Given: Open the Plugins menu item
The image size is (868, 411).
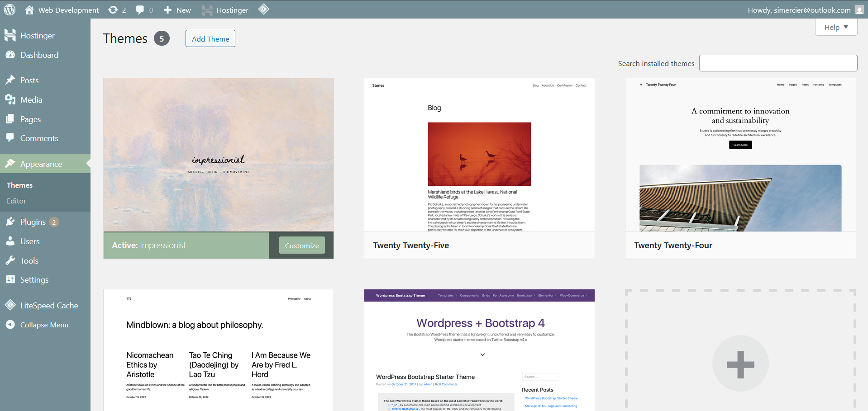Looking at the screenshot, I should pos(33,222).
